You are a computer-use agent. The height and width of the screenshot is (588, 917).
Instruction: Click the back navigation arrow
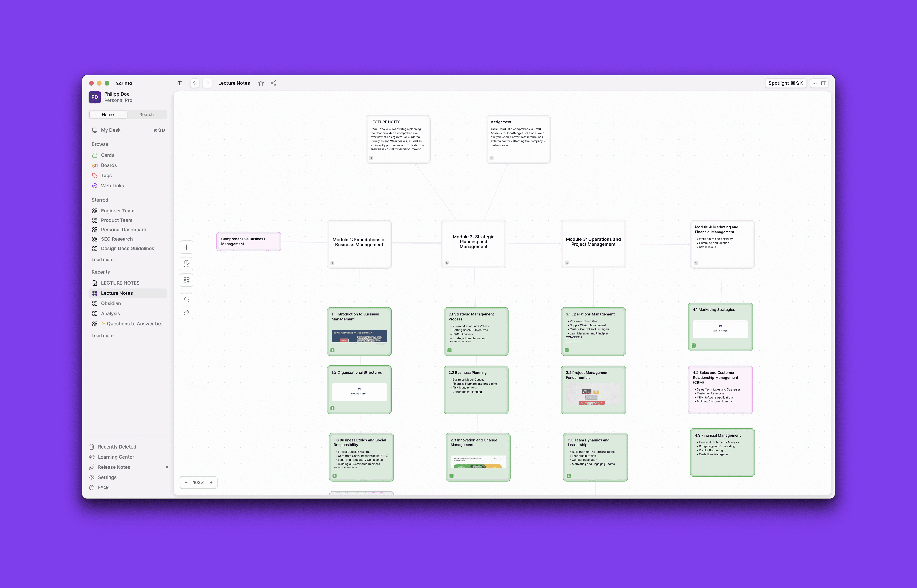click(x=195, y=83)
